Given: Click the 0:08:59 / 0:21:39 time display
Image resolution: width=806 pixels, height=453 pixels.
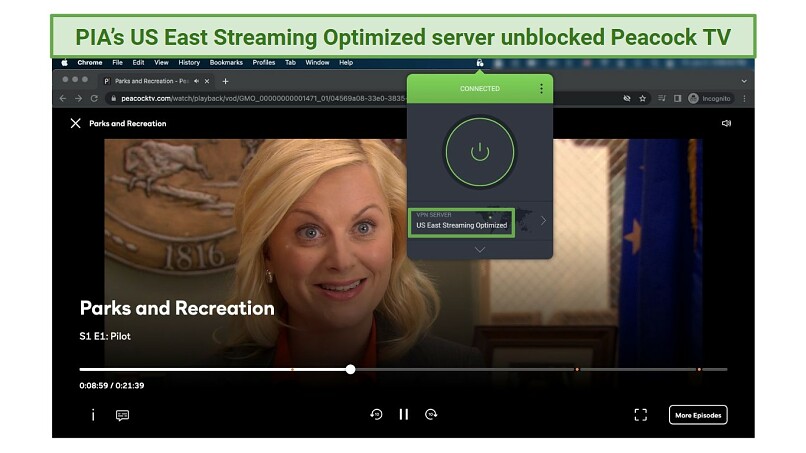Looking at the screenshot, I should (x=112, y=386).
